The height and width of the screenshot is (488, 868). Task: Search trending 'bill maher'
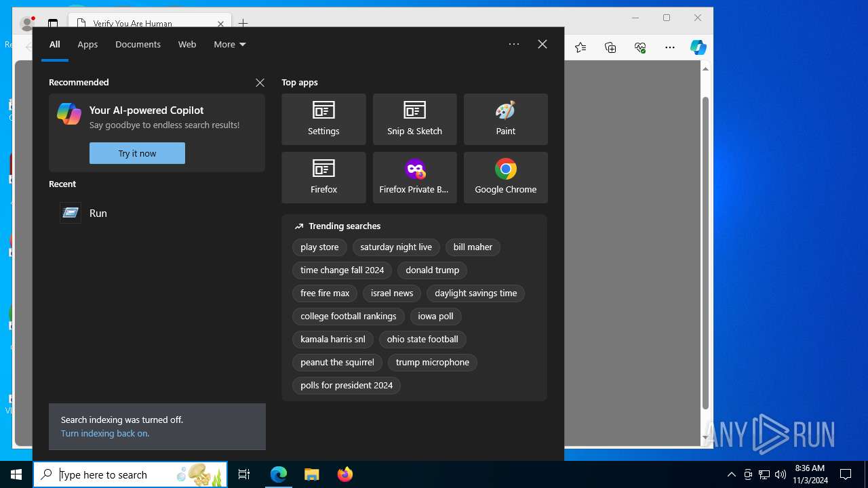pos(473,247)
